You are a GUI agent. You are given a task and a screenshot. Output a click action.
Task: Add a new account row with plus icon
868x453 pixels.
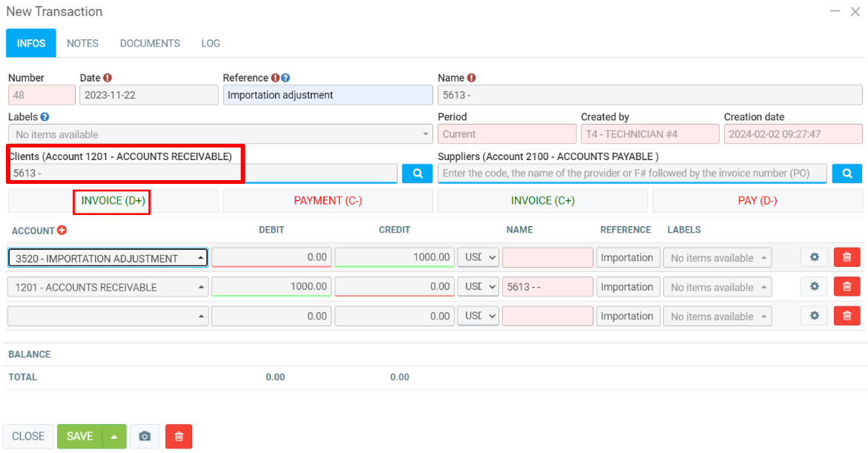coord(62,231)
